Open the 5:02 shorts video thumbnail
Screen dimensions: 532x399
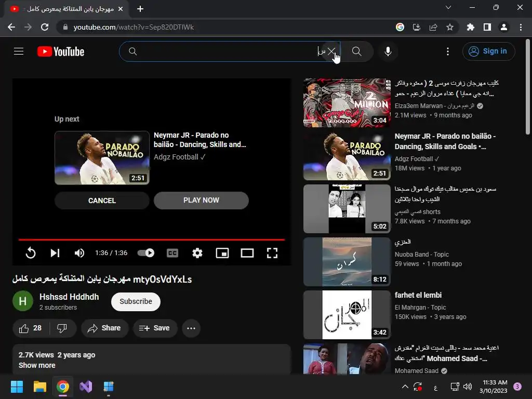click(347, 209)
